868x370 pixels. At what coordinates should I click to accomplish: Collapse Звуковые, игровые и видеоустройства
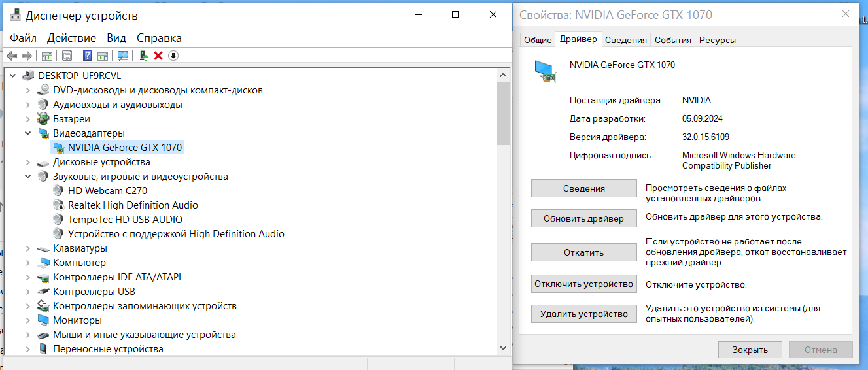point(27,177)
